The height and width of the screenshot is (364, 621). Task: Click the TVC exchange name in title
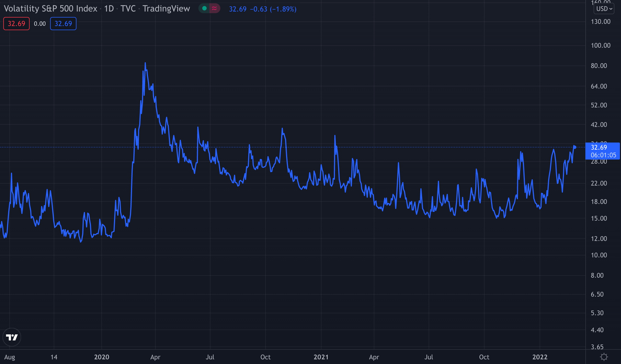pyautogui.click(x=128, y=9)
